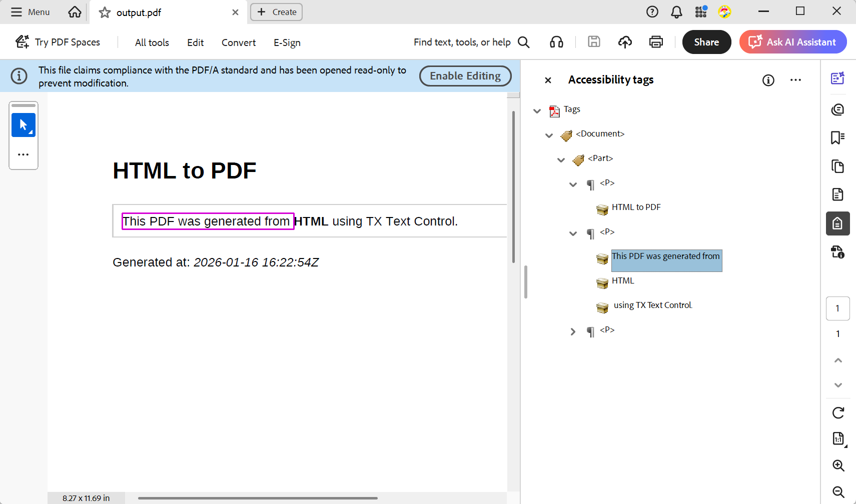
Task: Open the print dialog from the toolbar
Action: point(655,42)
